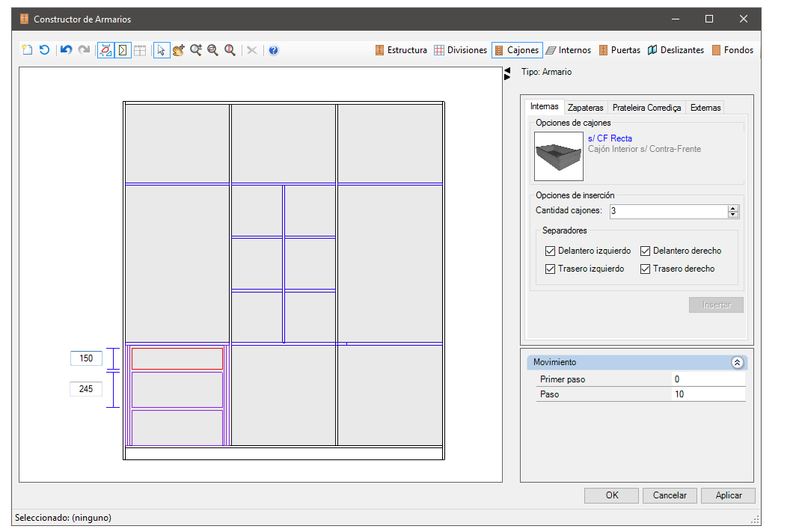Undo the last action
This screenshot has height=532, width=799.
[66, 50]
